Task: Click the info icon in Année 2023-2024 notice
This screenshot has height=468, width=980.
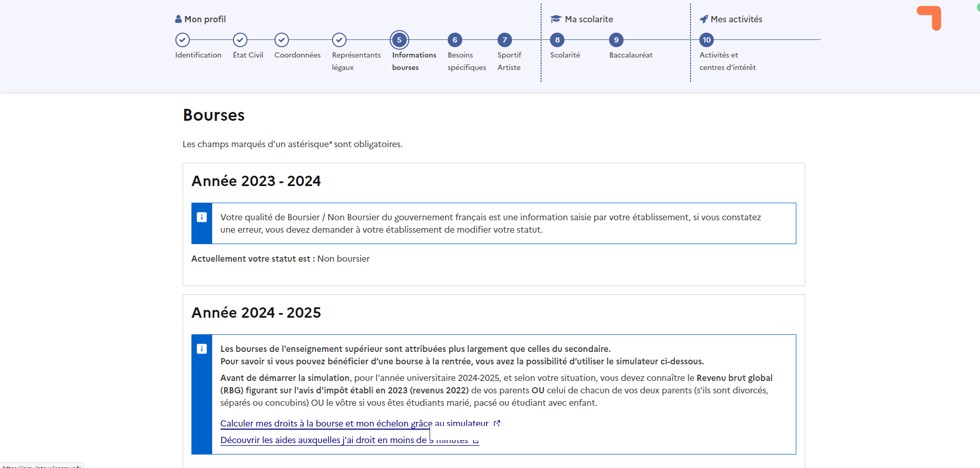Action: (202, 218)
